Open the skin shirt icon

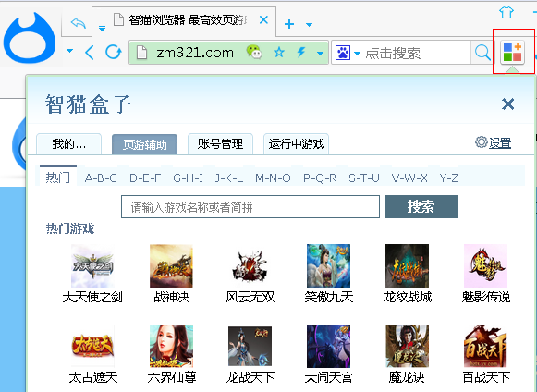click(506, 13)
